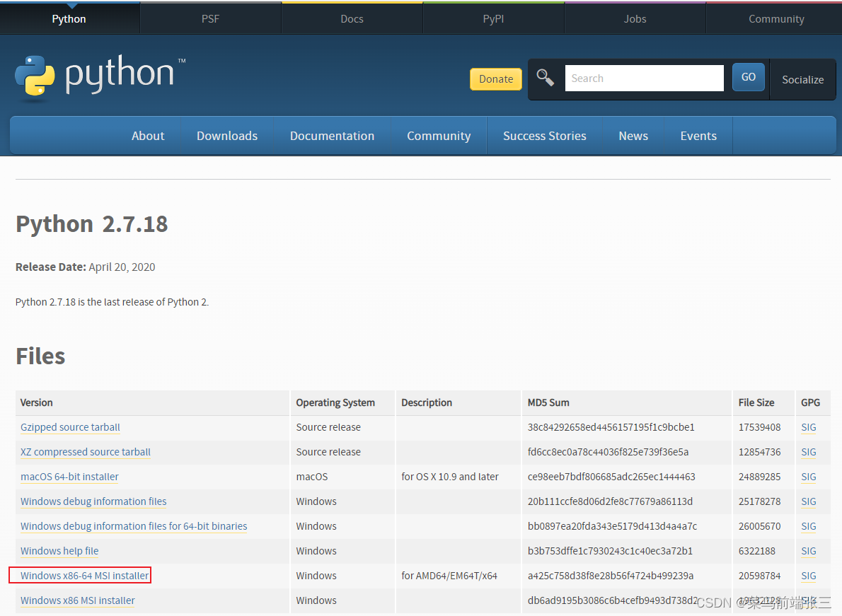This screenshot has height=616, width=842.
Task: Open the News navigation menu
Action: pos(633,136)
